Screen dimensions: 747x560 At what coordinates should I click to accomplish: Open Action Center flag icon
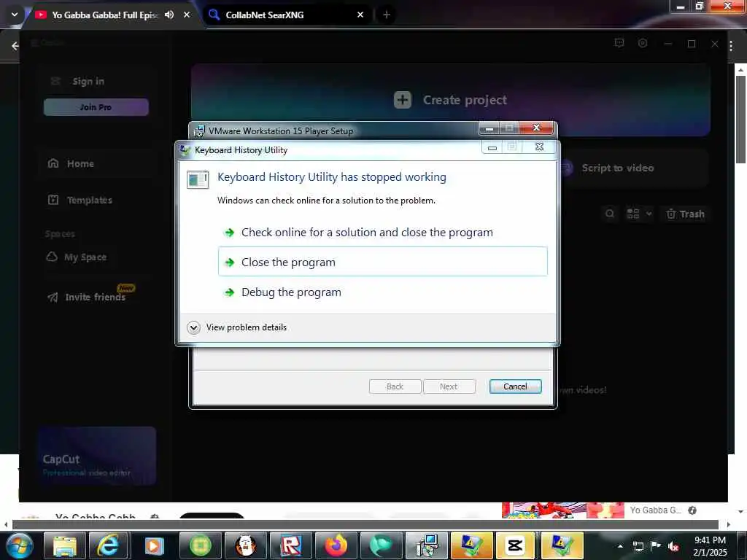pos(656,546)
